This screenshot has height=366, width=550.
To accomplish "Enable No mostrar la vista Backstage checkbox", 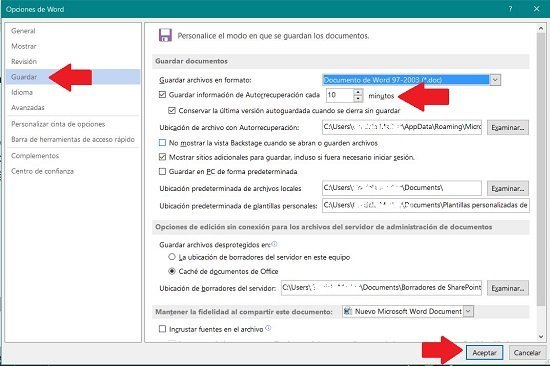I will pos(162,143).
